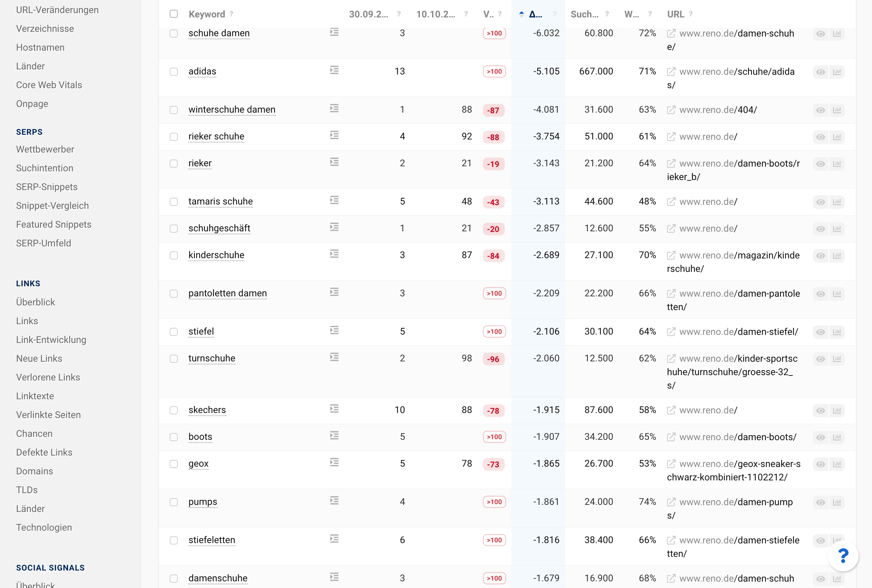
Task: Click the >100 badge in pumps row
Action: point(494,502)
